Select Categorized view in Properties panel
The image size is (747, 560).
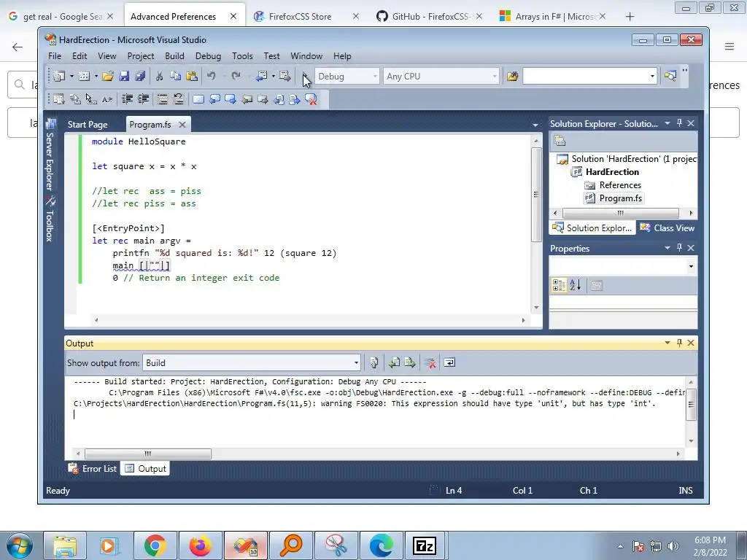point(559,285)
